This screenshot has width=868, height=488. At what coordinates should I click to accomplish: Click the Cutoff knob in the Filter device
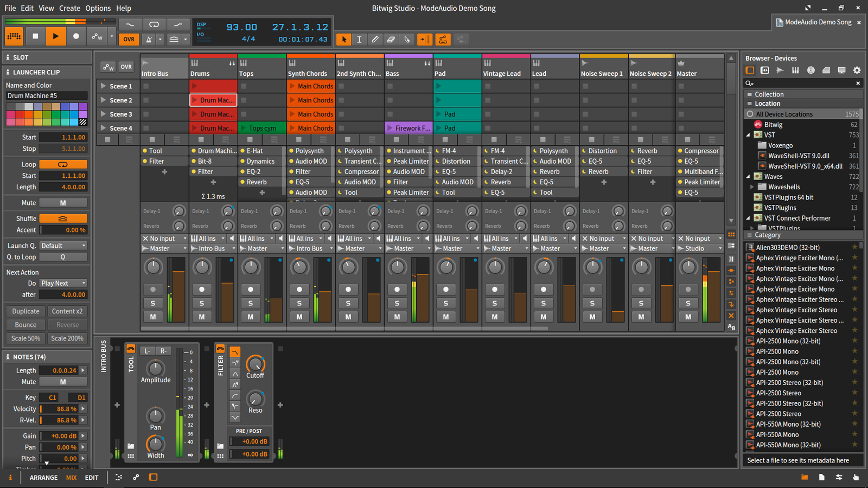(255, 364)
